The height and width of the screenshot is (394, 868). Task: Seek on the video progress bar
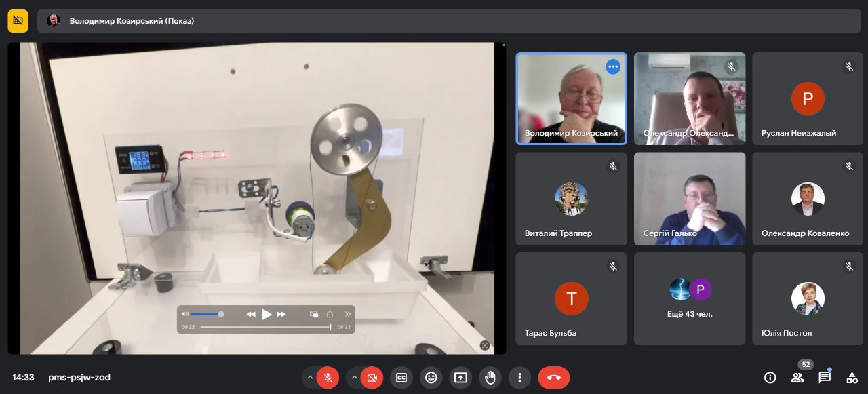point(266,327)
